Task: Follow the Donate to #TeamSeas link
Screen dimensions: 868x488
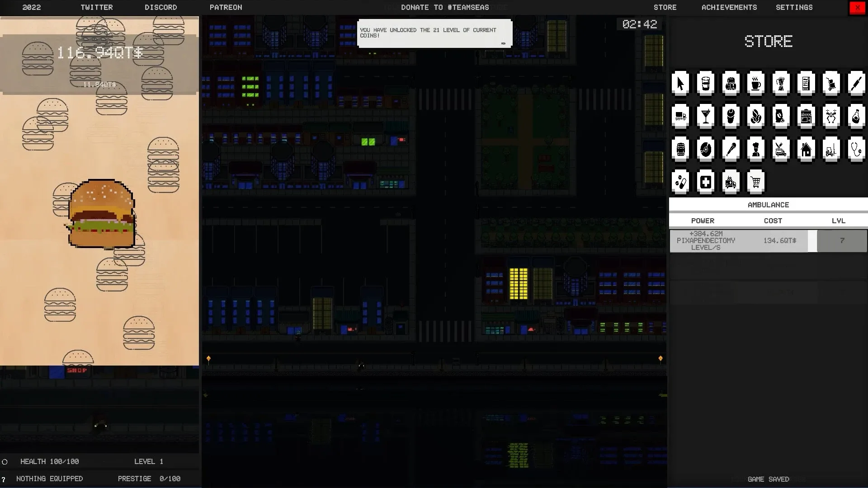Action: click(x=445, y=7)
